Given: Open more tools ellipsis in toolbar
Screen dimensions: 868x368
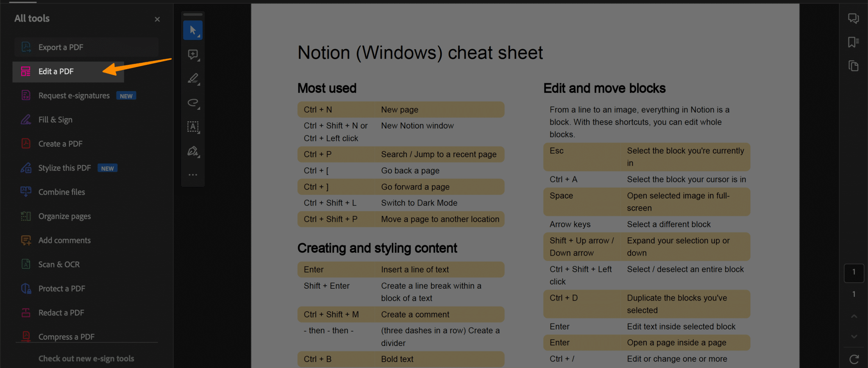Looking at the screenshot, I should point(193,175).
